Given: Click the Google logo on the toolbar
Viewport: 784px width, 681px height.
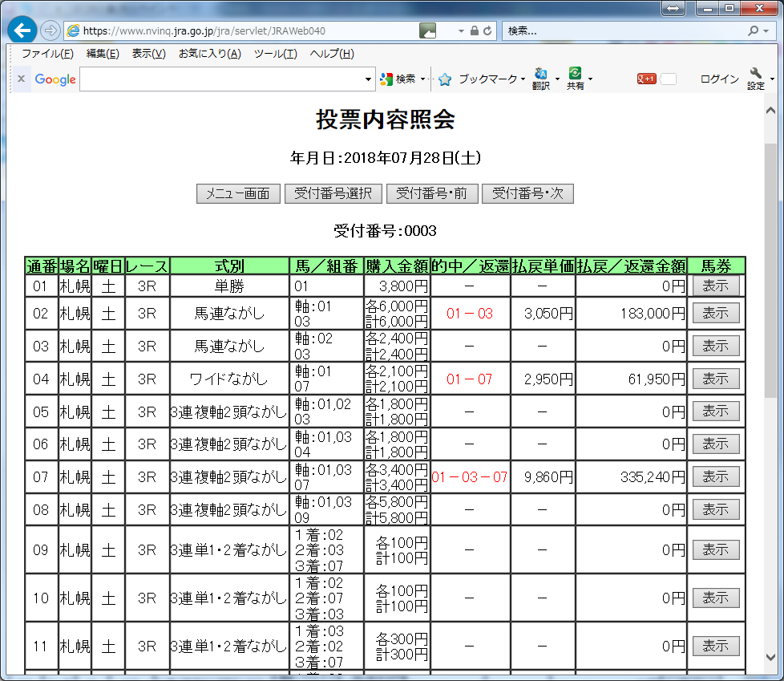Looking at the screenshot, I should pyautogui.click(x=55, y=79).
